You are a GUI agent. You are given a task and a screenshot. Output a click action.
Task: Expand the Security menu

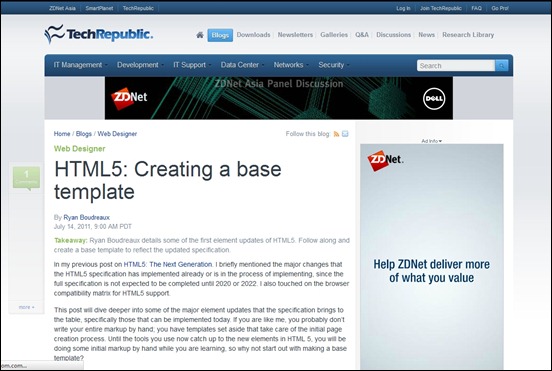[333, 65]
